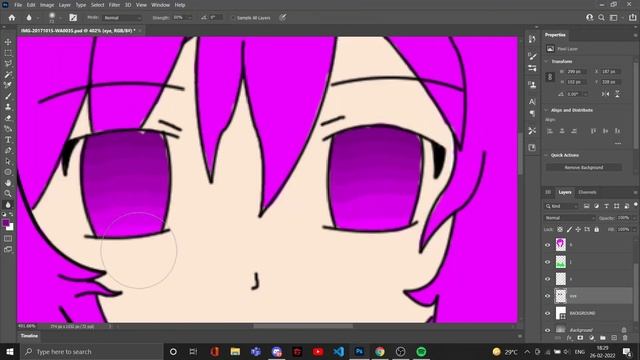The height and width of the screenshot is (360, 640).
Task: Click the Share icon at top right
Action: (x=633, y=18)
